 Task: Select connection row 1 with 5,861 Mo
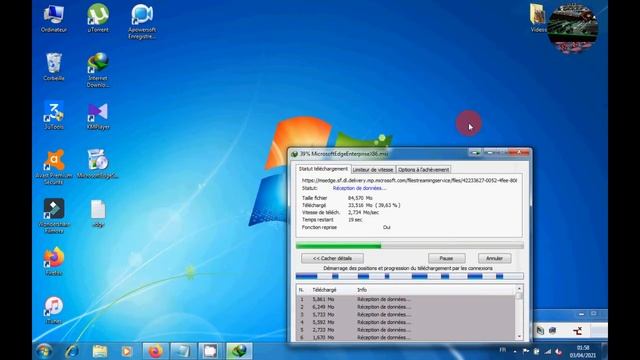[405, 299]
